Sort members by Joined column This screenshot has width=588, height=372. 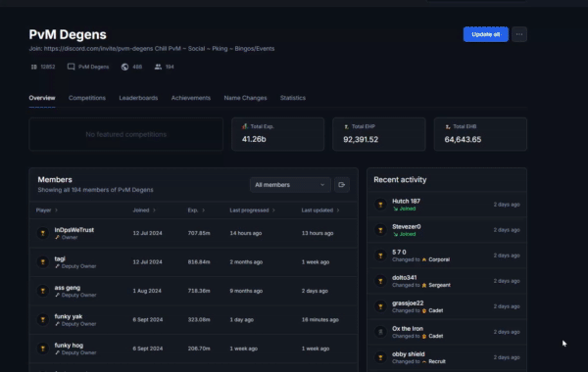pos(144,210)
